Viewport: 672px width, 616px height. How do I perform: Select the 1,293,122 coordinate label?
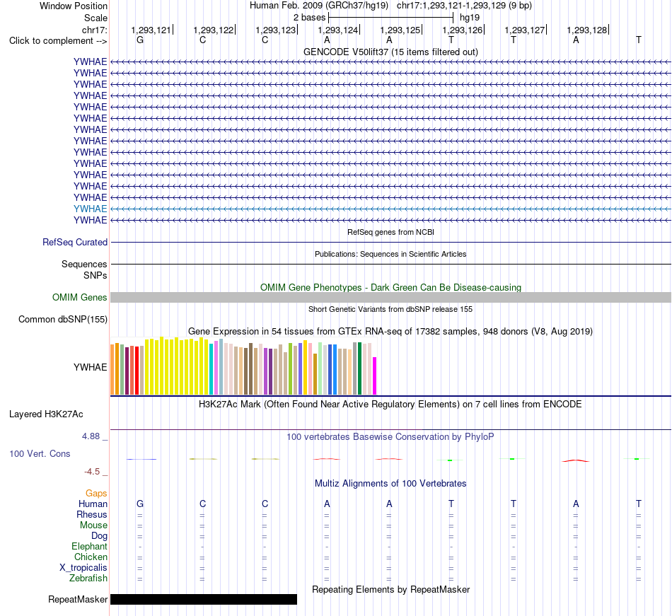pos(214,30)
